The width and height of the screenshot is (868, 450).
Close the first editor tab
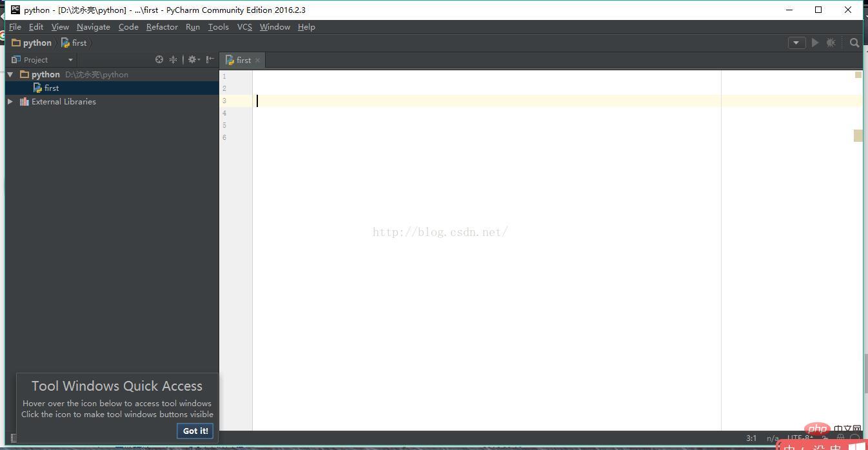pyautogui.click(x=257, y=60)
